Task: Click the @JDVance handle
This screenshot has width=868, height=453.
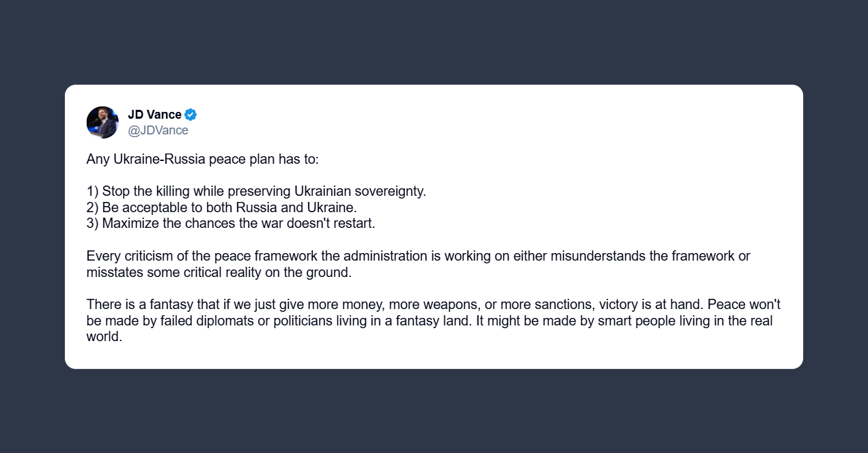Action: 158,130
